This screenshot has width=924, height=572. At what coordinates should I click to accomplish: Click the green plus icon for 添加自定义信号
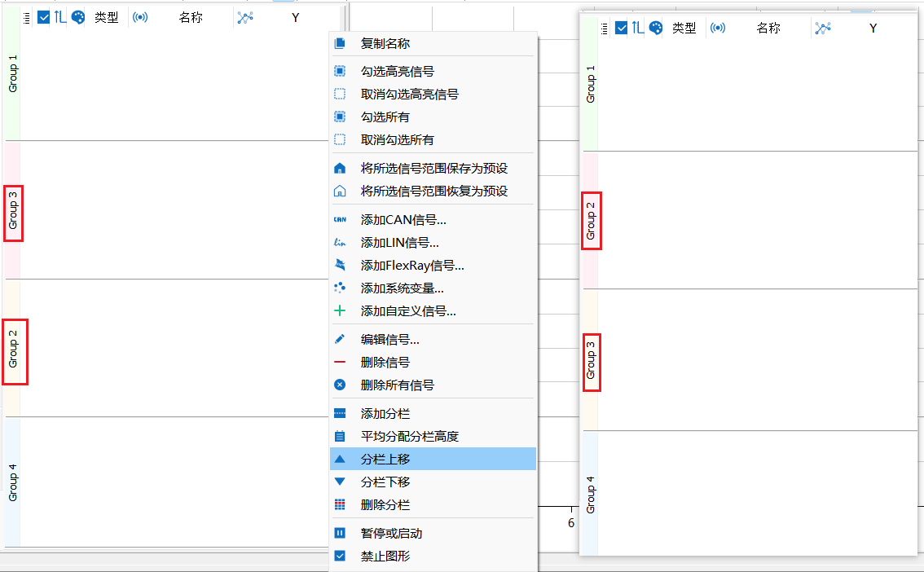340,310
